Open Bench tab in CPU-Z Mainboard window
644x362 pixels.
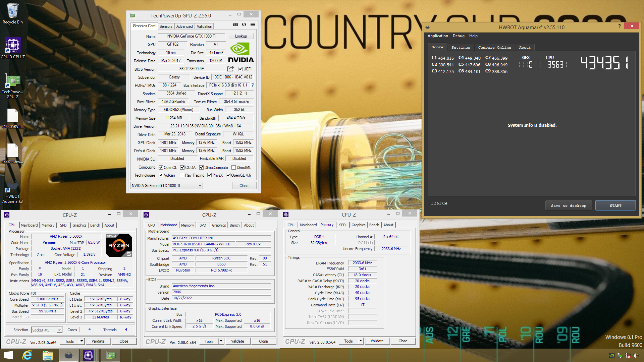click(x=234, y=225)
